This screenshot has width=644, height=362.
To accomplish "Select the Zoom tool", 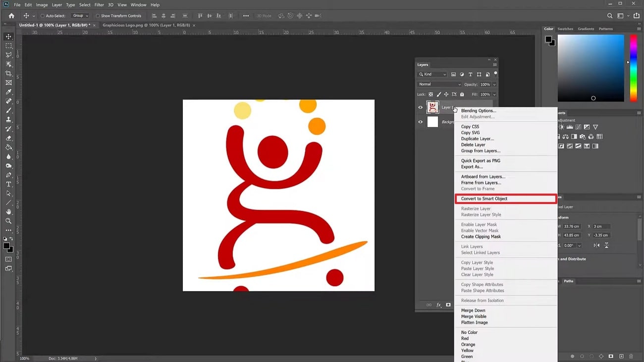I will click(x=8, y=221).
